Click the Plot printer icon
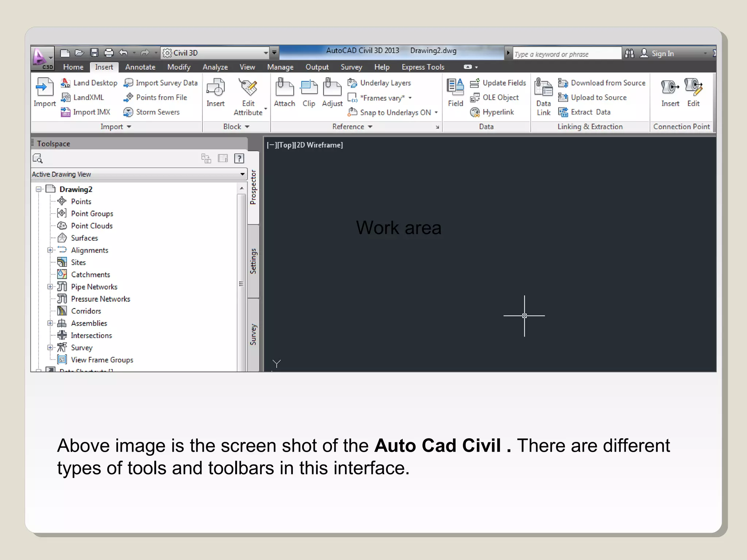Screen dimensions: 747x560 click(x=109, y=53)
